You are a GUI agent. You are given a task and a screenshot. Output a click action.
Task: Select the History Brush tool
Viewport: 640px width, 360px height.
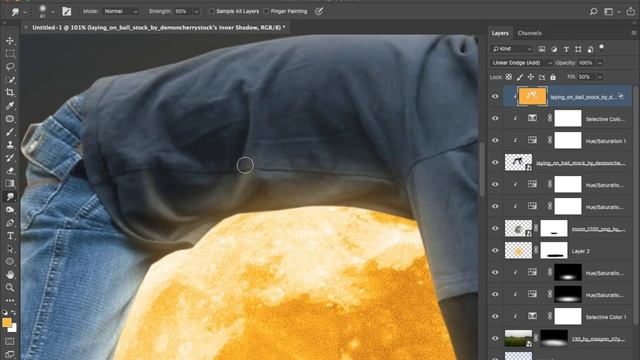coord(10,158)
